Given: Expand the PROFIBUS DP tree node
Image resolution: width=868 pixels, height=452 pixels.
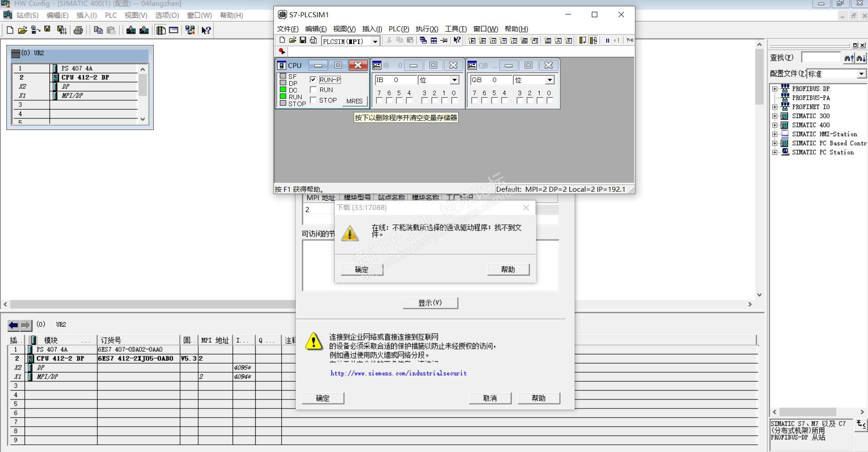Looking at the screenshot, I should pos(775,89).
